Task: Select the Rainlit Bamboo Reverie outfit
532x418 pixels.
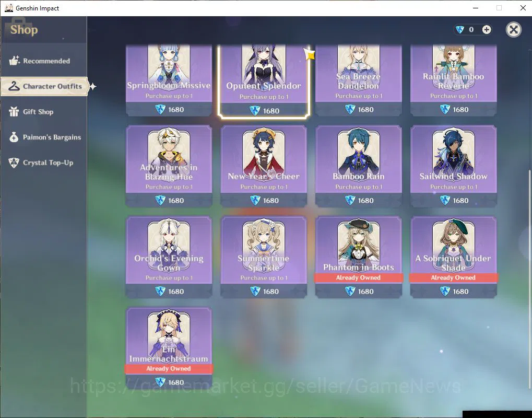Action: [x=454, y=80]
